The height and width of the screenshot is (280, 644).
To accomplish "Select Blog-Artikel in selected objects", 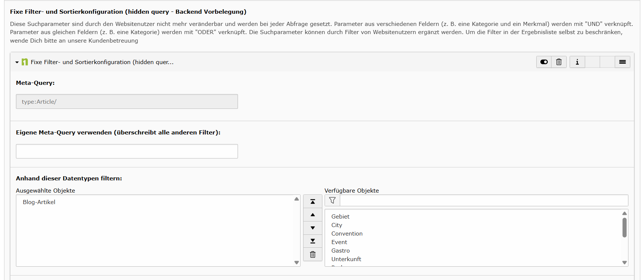I will tap(39, 202).
